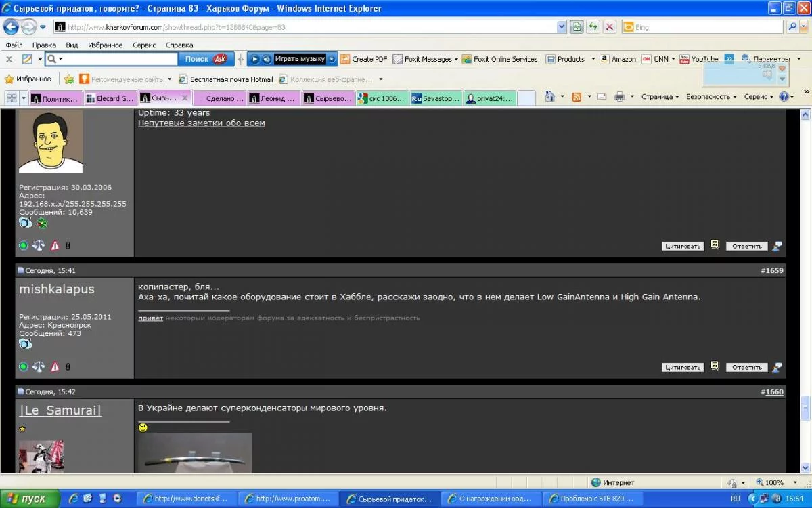The height and width of the screenshot is (508, 812).
Task: Open the Страница dropdown menu
Action: (x=660, y=97)
